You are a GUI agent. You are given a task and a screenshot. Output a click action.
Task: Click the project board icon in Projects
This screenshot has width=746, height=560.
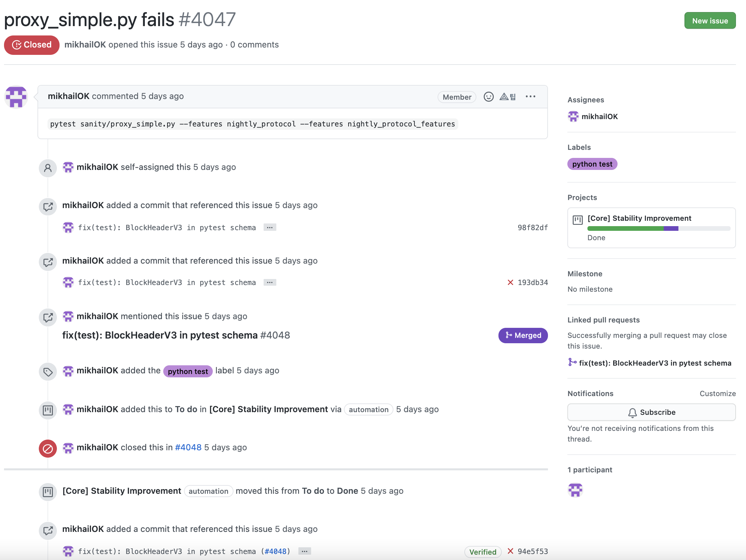click(577, 220)
